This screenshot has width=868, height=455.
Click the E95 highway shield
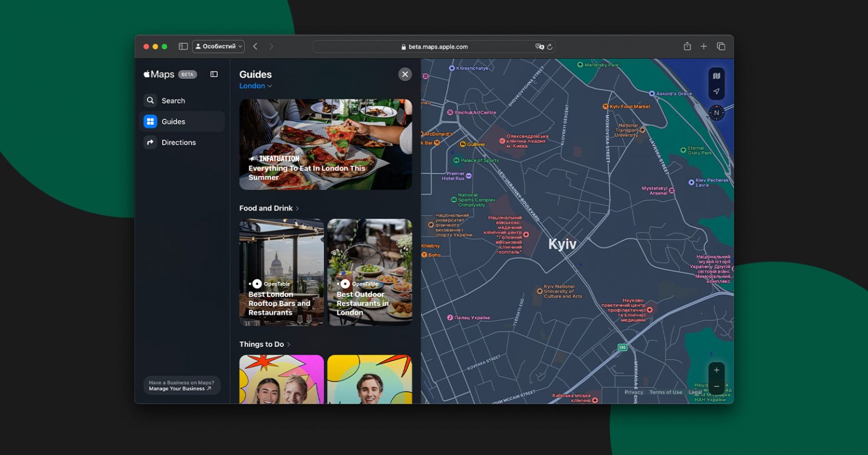tap(622, 347)
